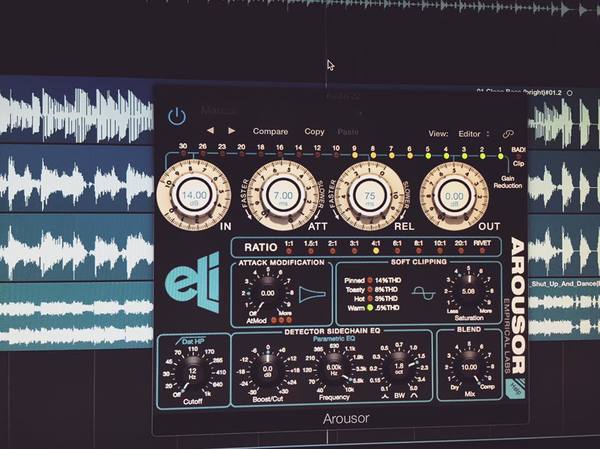This screenshot has height=449, width=600.
Task: Go to next preset arrow
Action: tap(232, 131)
